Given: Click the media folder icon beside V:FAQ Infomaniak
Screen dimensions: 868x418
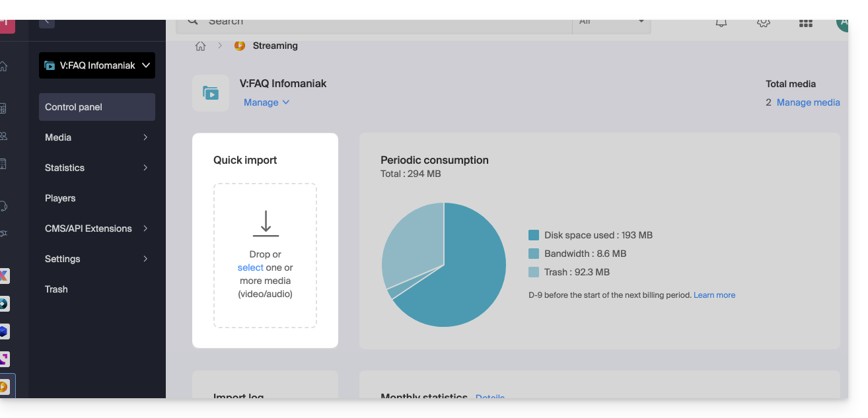Looking at the screenshot, I should click(x=211, y=93).
